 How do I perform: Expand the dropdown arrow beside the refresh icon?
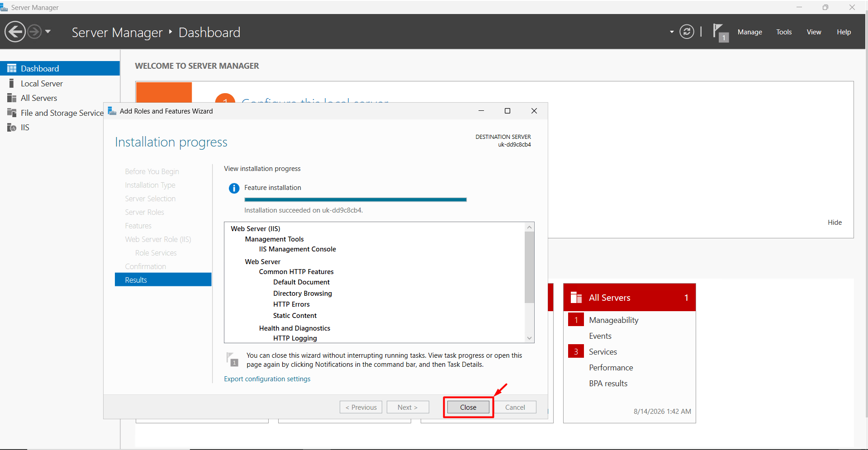(672, 32)
